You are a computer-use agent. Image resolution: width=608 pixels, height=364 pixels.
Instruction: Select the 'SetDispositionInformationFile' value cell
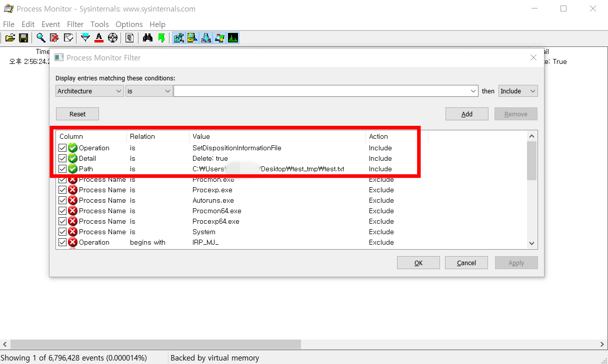(x=237, y=148)
